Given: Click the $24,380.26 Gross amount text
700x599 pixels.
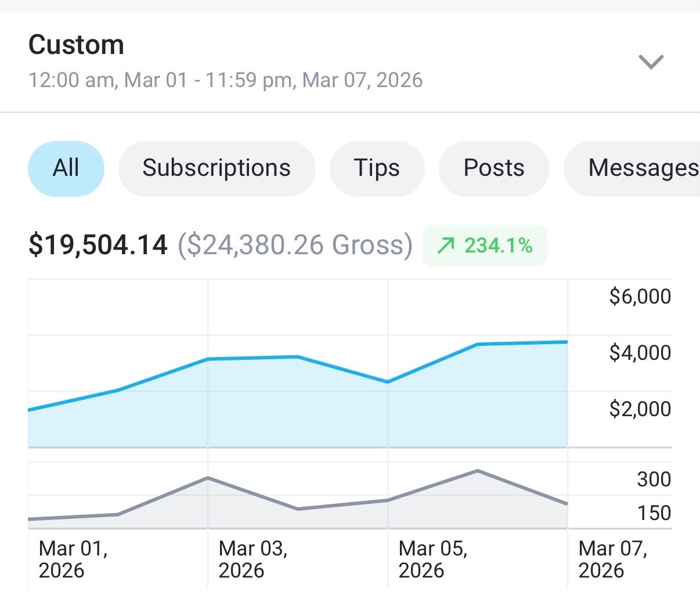Looking at the screenshot, I should (x=295, y=245).
